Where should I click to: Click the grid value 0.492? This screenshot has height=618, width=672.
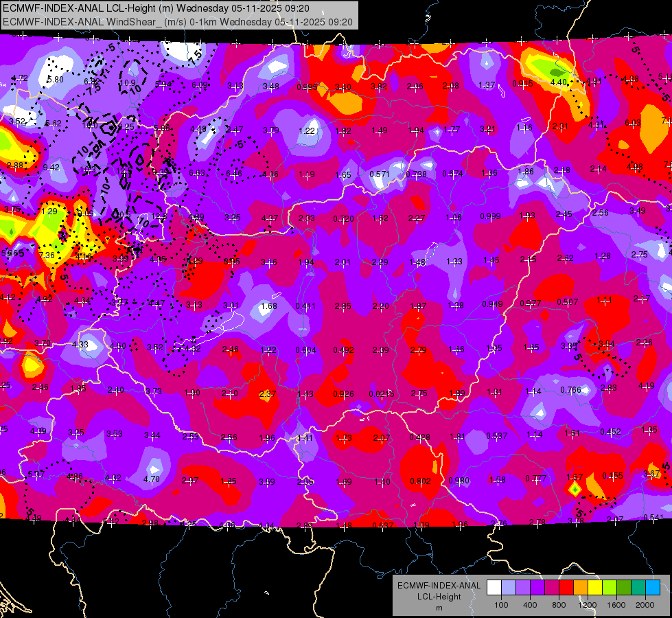[x=343, y=350]
